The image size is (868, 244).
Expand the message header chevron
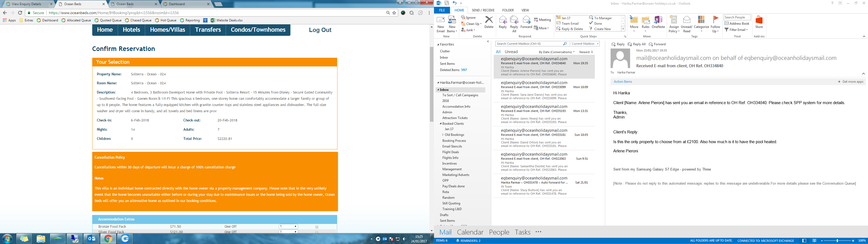click(863, 73)
